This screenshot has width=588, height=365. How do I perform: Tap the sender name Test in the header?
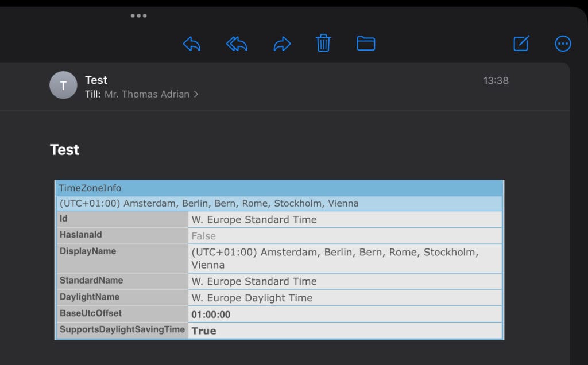(x=96, y=80)
